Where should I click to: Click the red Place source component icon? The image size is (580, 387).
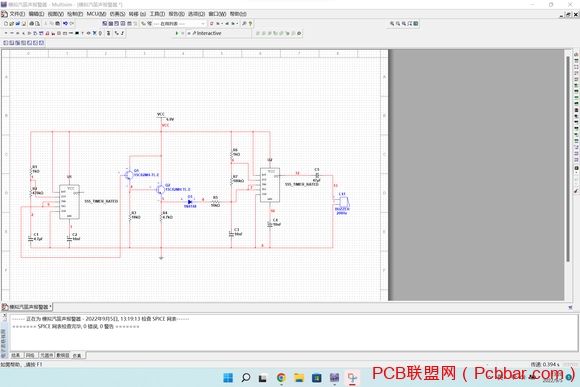coord(6,33)
